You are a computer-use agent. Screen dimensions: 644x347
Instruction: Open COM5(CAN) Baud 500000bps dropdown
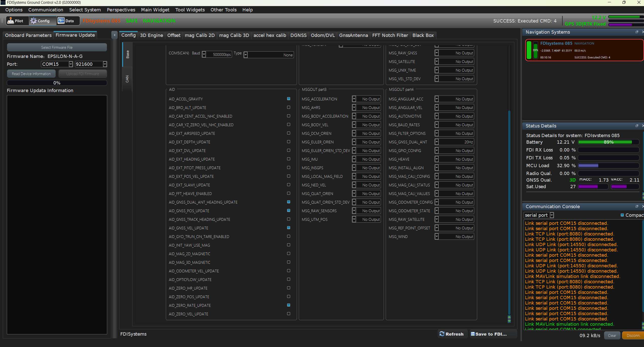coord(217,55)
